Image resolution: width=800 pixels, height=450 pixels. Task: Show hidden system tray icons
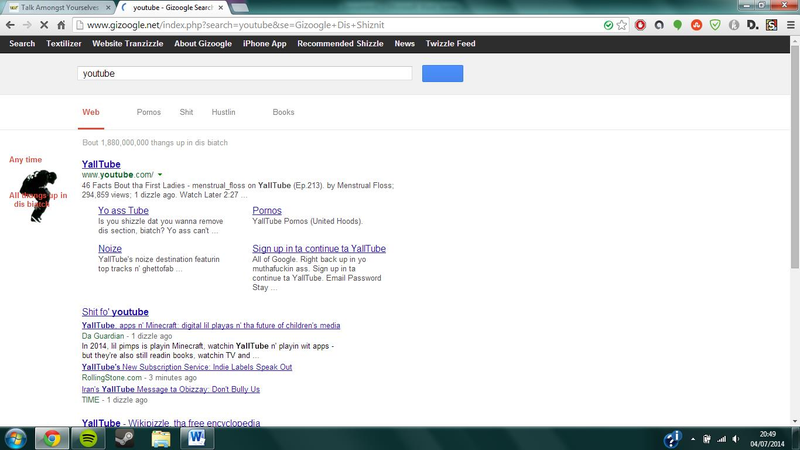(x=693, y=439)
